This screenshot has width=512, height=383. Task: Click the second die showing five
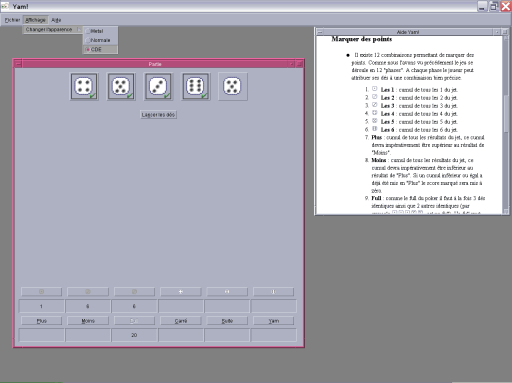[121, 87]
